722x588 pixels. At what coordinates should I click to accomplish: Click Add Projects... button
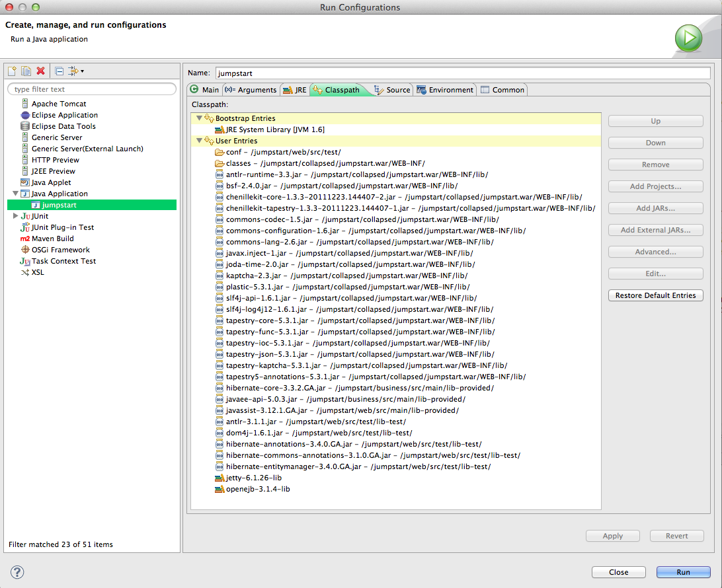655,186
